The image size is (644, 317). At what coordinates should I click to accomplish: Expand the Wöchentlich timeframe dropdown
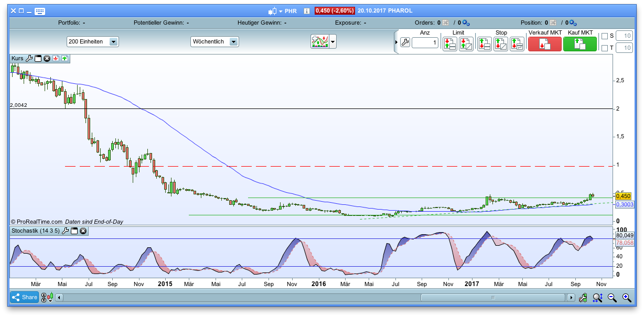(x=234, y=42)
